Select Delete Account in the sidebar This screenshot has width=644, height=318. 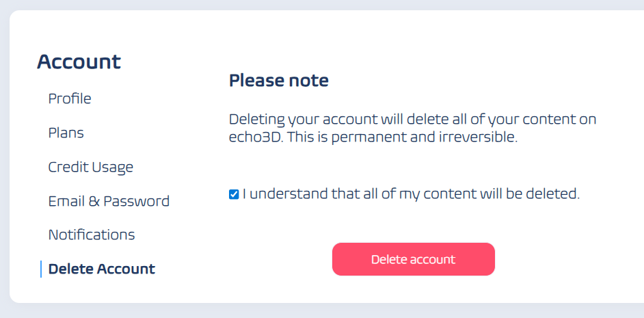coord(102,269)
